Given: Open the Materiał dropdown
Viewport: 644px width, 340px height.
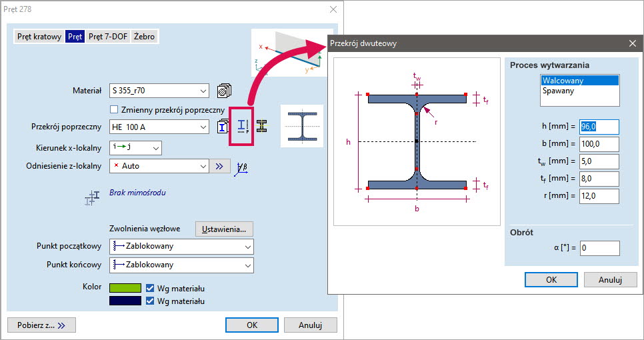Looking at the screenshot, I should (160, 91).
